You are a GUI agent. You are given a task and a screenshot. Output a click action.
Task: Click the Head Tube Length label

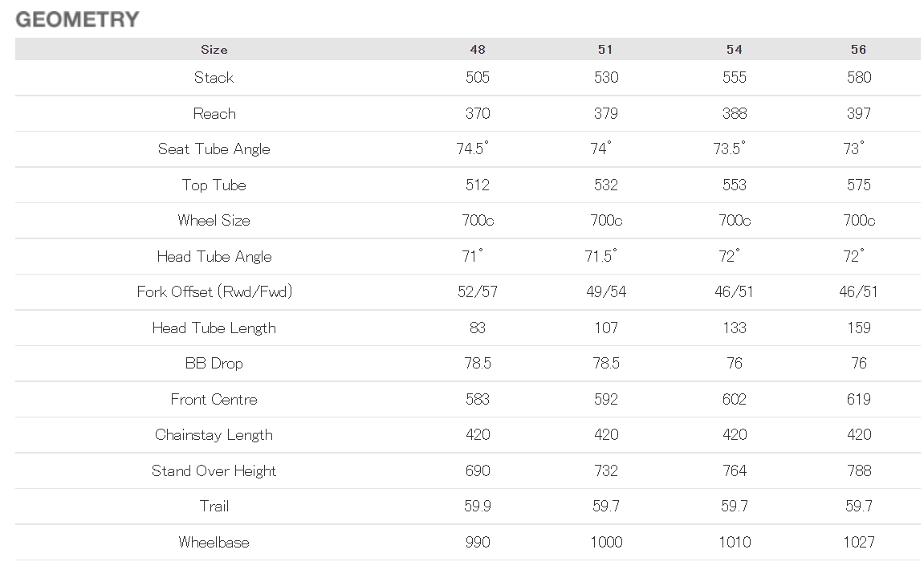click(x=214, y=328)
